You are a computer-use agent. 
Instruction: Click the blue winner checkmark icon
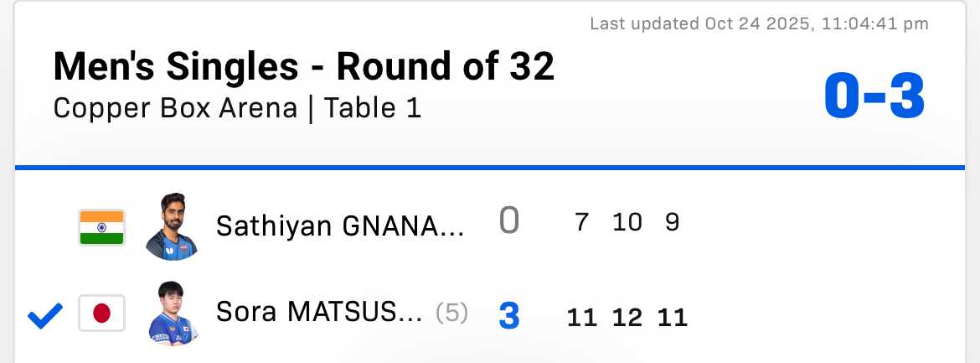click(x=45, y=315)
